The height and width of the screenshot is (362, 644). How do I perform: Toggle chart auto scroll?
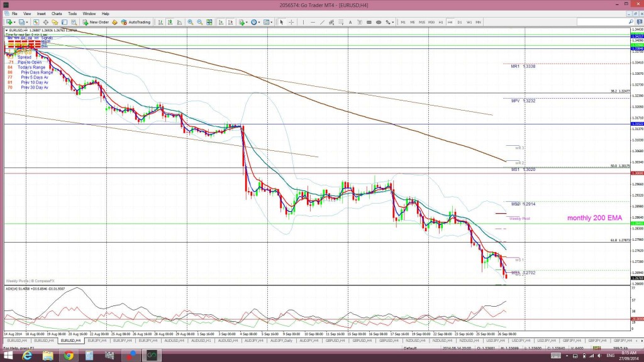221,22
